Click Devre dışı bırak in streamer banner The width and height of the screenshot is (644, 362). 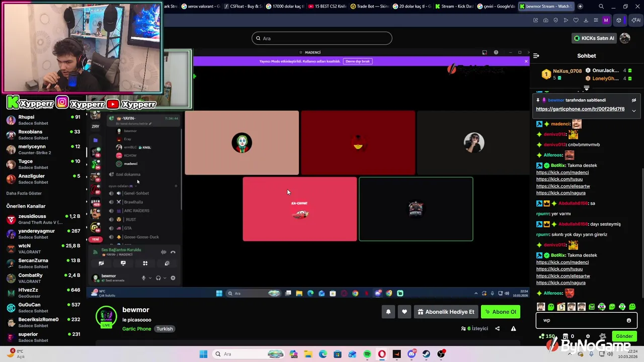357,61
